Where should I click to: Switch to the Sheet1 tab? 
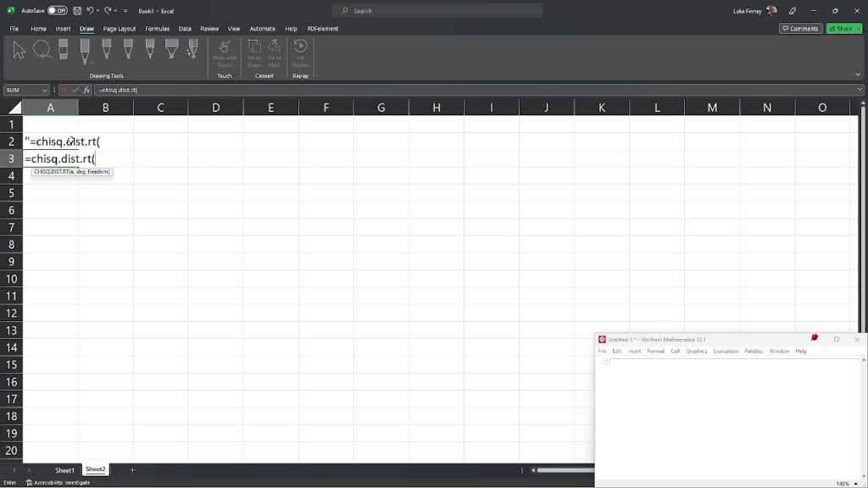pos(64,470)
